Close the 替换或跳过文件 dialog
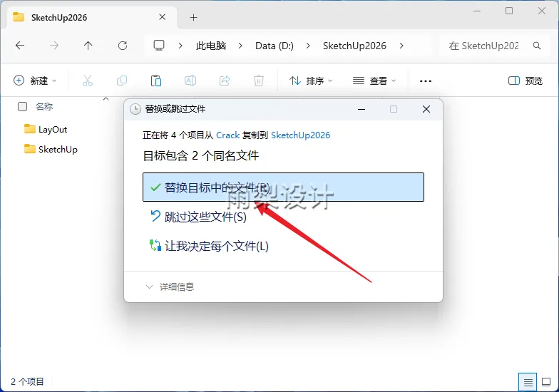 [426, 109]
